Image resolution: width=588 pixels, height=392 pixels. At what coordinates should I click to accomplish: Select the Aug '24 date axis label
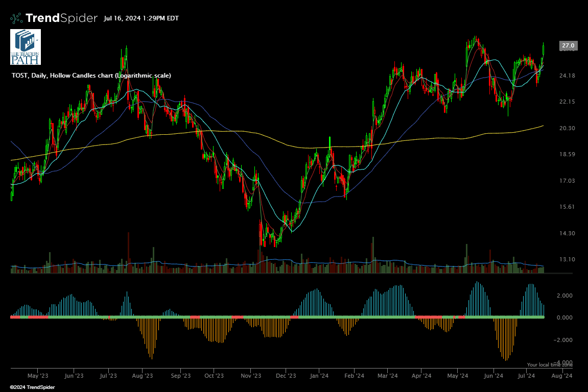561,376
